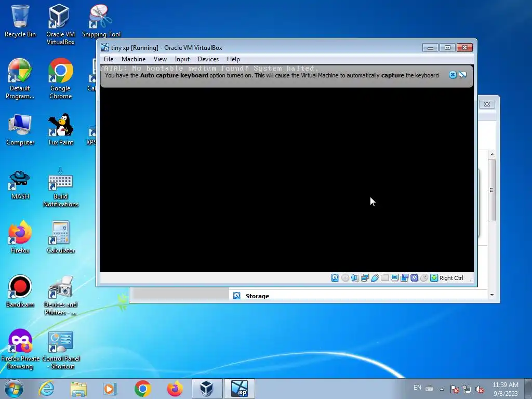Screen dimensions: 532x399
Task: Open the display settings status icon
Action: (x=395, y=278)
